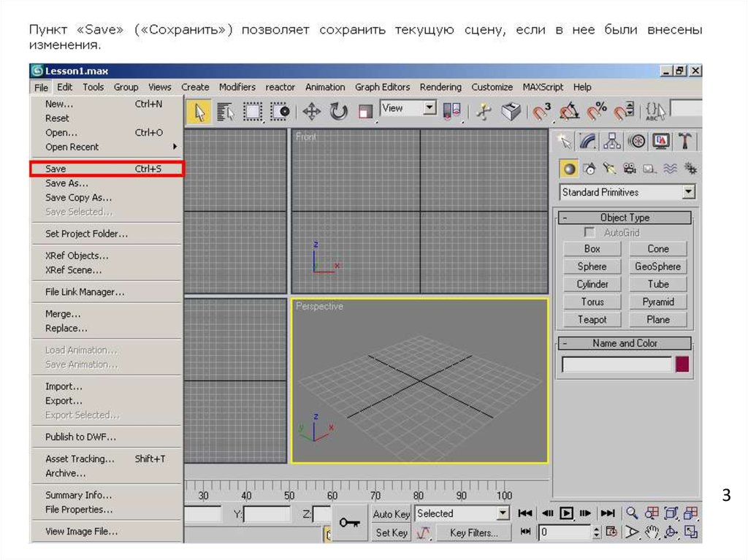Open the Hierarchy panel icon
The height and width of the screenshot is (560, 748).
pyautogui.click(x=611, y=140)
